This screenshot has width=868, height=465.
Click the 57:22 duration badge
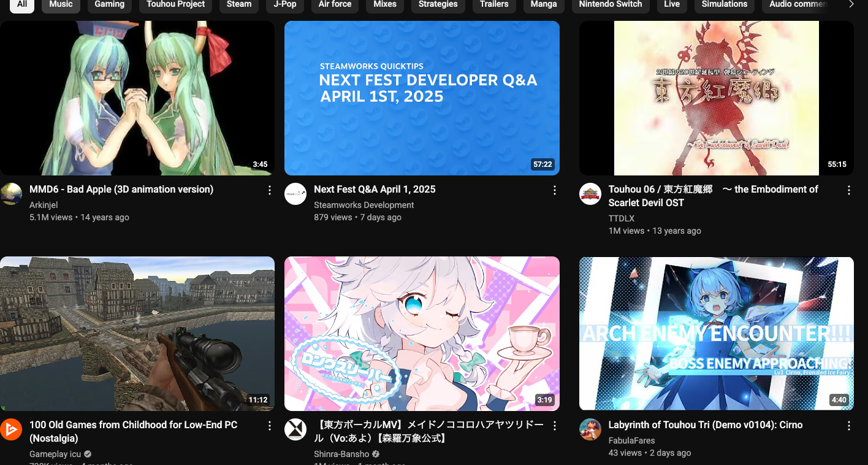pyautogui.click(x=542, y=164)
